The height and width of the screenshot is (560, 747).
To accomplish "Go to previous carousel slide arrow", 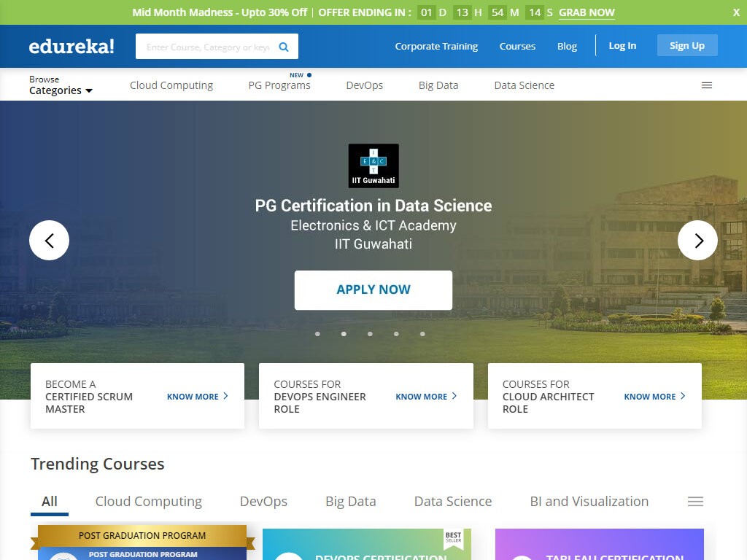I will point(49,240).
